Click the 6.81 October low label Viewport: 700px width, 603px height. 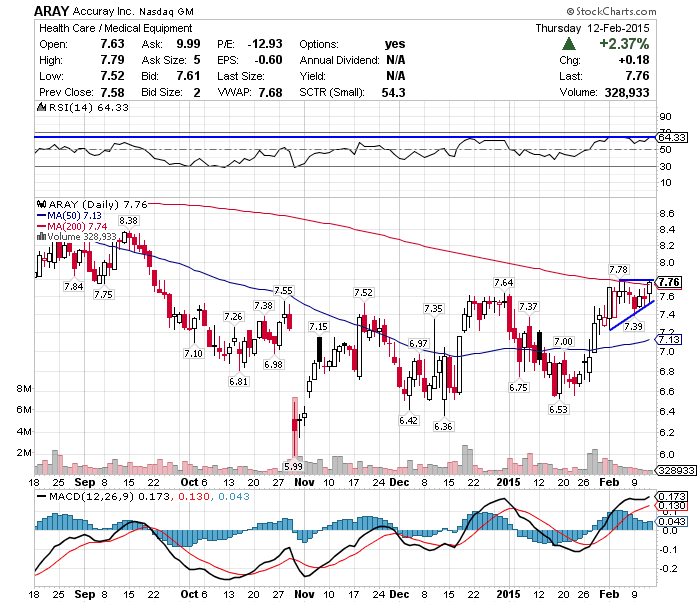(x=238, y=382)
